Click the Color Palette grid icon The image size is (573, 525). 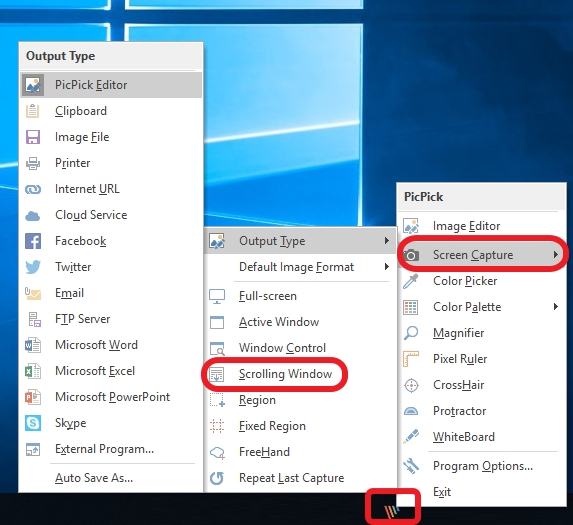[x=411, y=307]
